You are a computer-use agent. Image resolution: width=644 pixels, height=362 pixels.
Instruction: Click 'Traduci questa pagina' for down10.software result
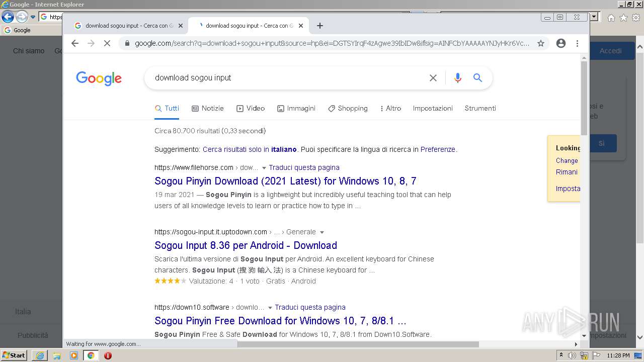(310, 307)
